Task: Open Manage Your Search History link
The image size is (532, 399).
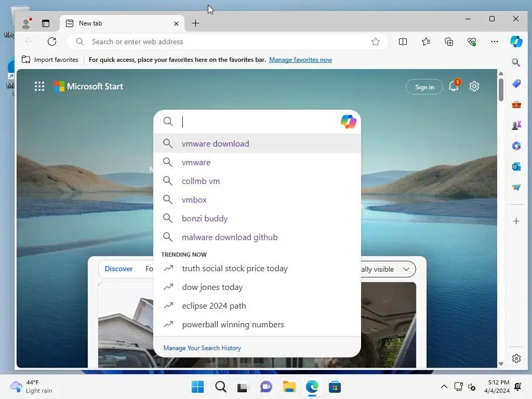Action: (202, 348)
